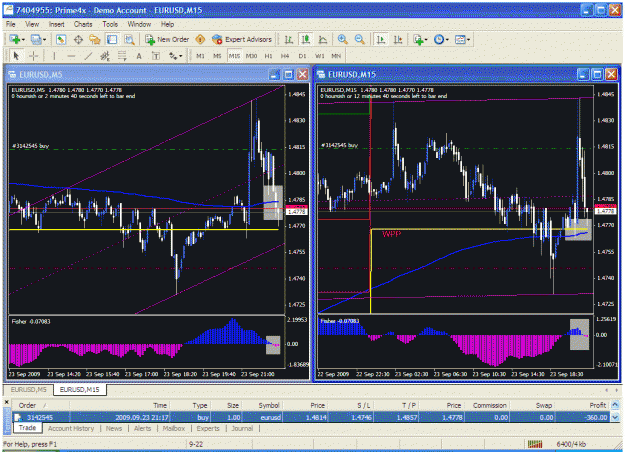Open the Window menu
Viewport: 625px width, 452px height.
[139, 24]
